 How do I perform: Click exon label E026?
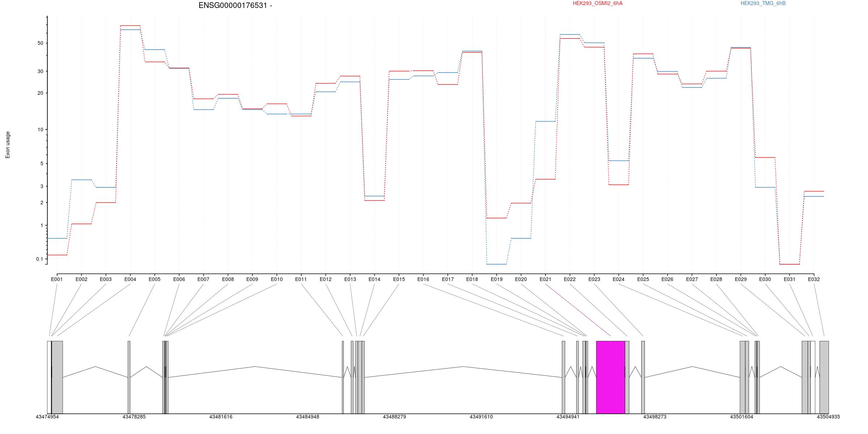(667, 279)
